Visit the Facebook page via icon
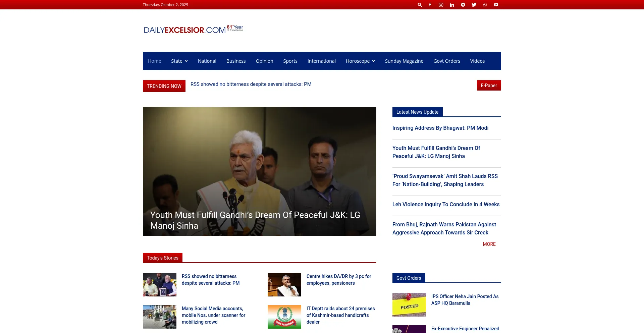The height and width of the screenshot is (333, 644). click(430, 5)
